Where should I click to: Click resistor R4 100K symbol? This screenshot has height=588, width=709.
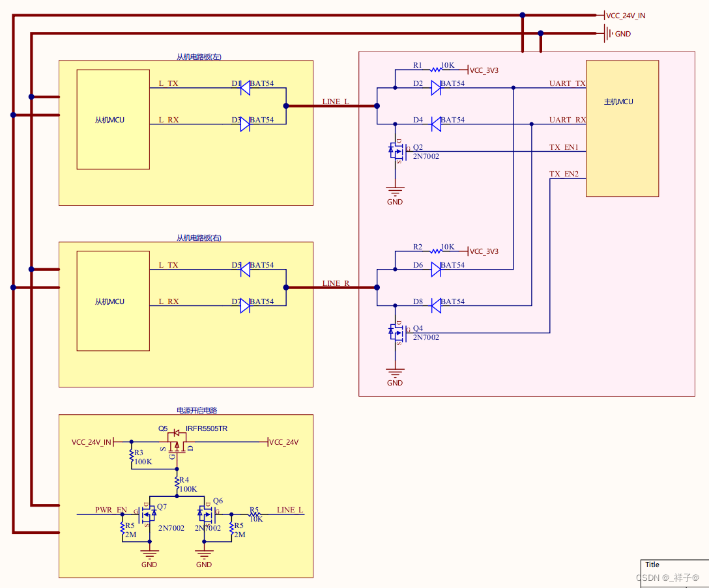point(177,484)
